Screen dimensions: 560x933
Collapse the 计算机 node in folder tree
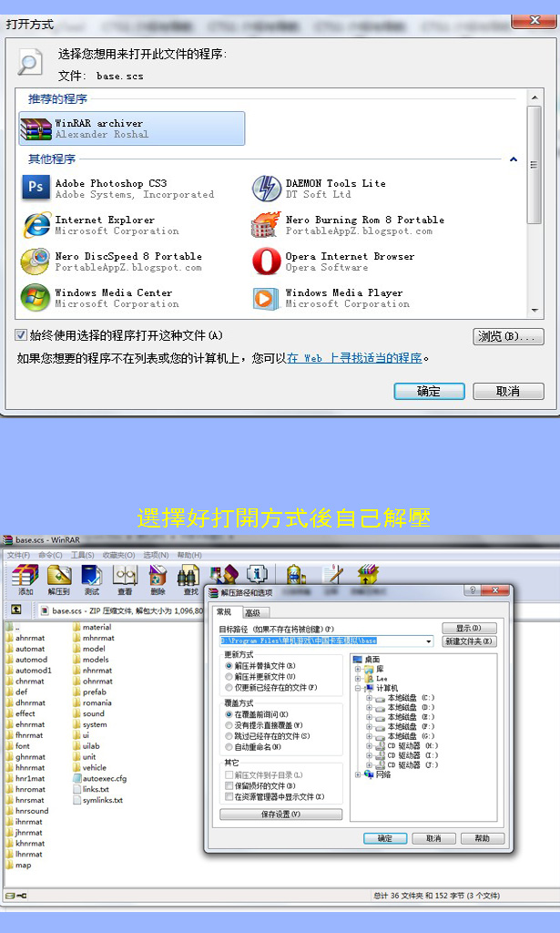[x=358, y=689]
